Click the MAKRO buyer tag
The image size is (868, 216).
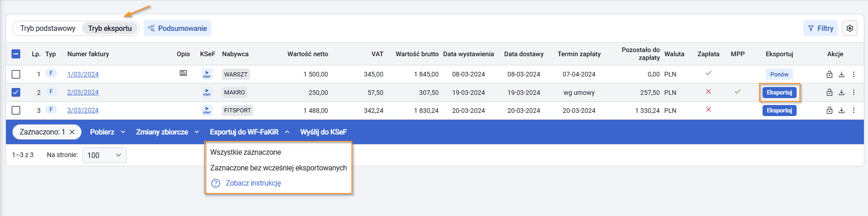coord(234,92)
